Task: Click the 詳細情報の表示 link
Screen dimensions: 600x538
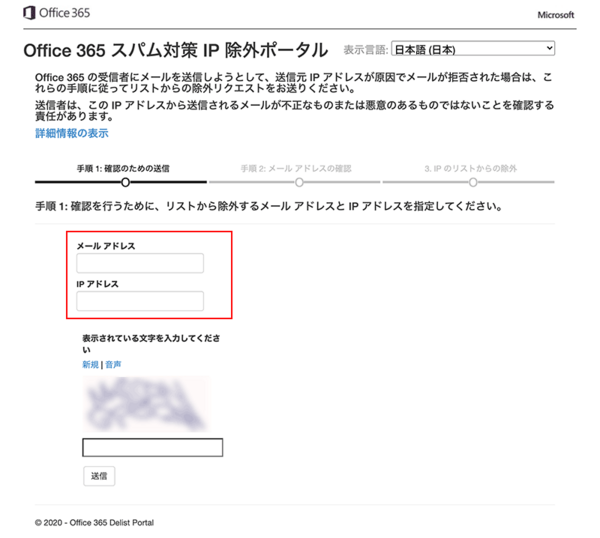Action: click(x=72, y=133)
